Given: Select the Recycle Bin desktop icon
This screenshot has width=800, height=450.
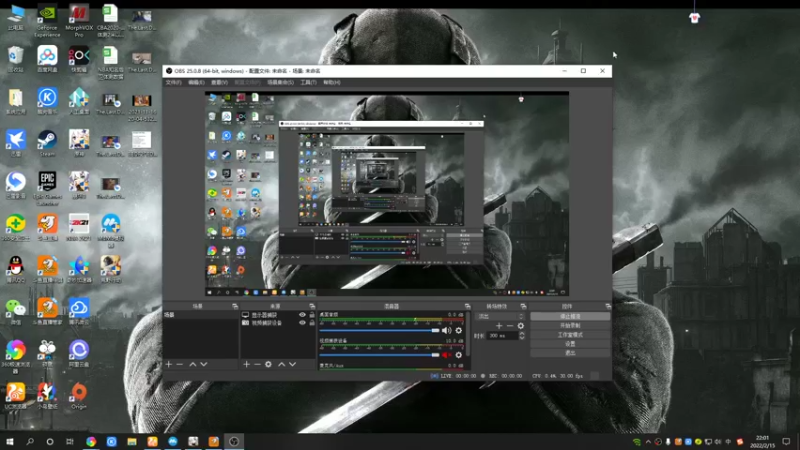Looking at the screenshot, I should 15,59.
